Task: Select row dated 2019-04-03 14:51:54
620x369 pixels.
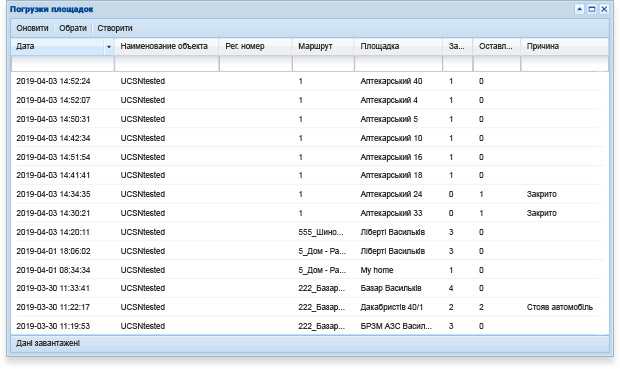Action: click(x=310, y=157)
